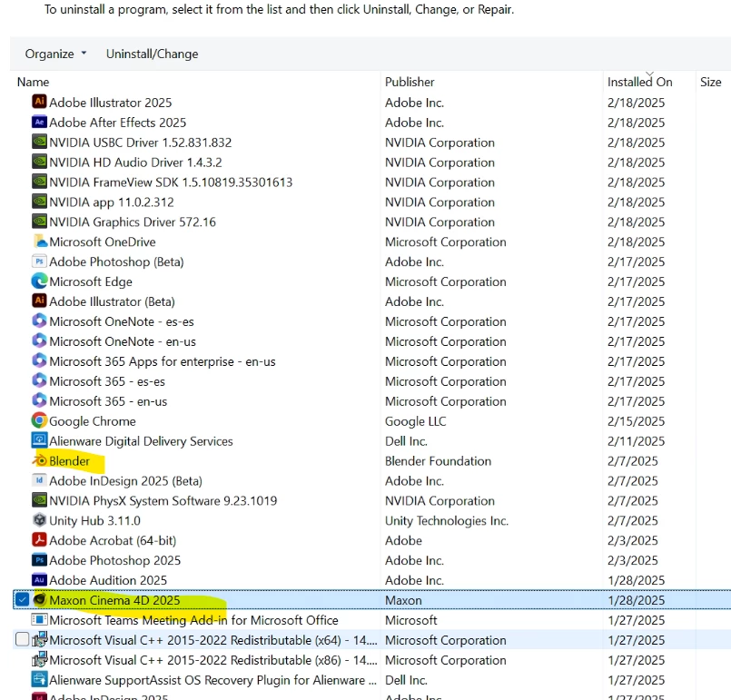The width and height of the screenshot is (731, 700).
Task: Click the Microsoft OneDrive icon
Action: click(39, 242)
